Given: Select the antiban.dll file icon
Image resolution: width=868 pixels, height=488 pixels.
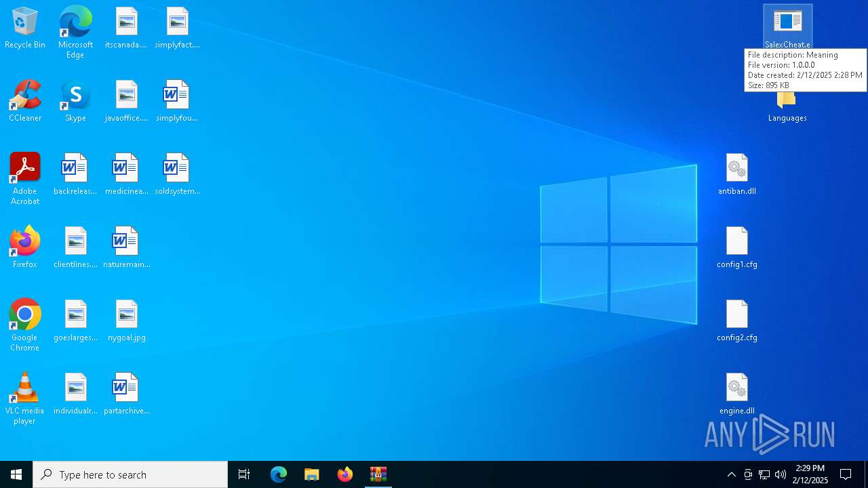Looking at the screenshot, I should [737, 175].
